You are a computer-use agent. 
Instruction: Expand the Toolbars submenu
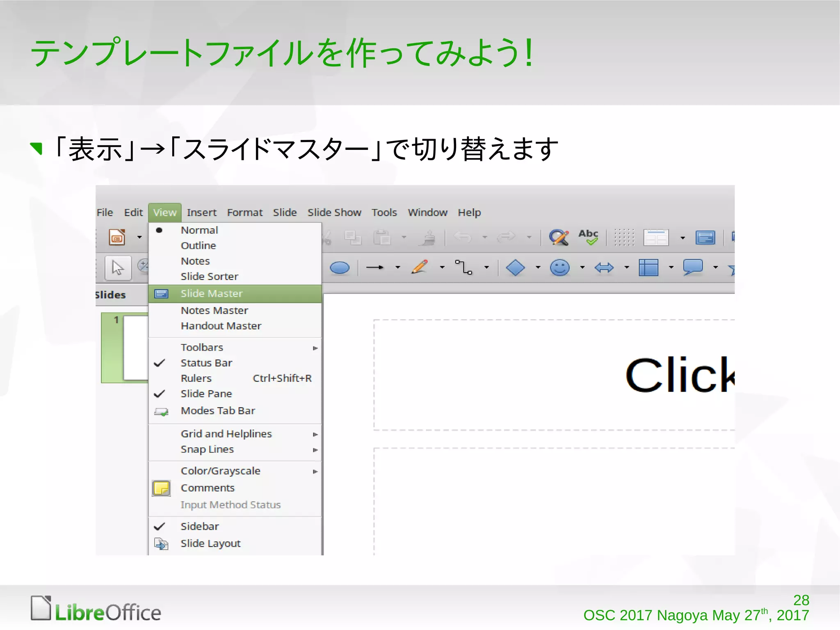tap(235, 348)
